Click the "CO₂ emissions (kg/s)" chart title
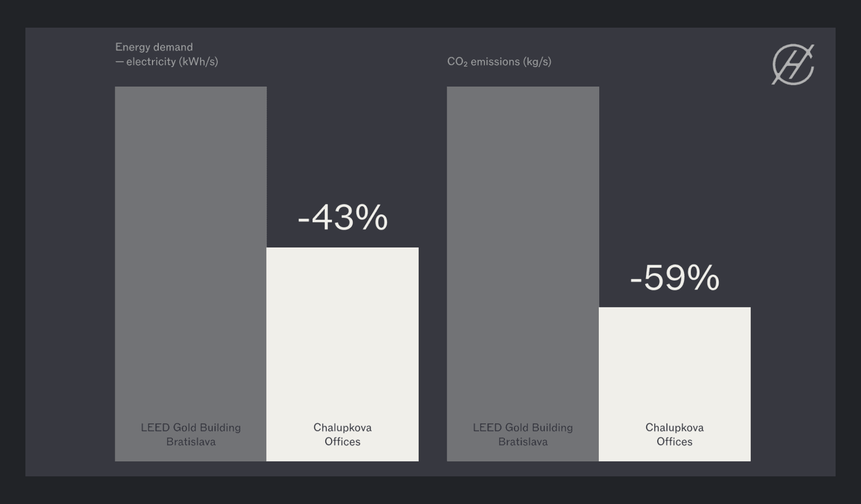The width and height of the screenshot is (861, 504). 499,62
